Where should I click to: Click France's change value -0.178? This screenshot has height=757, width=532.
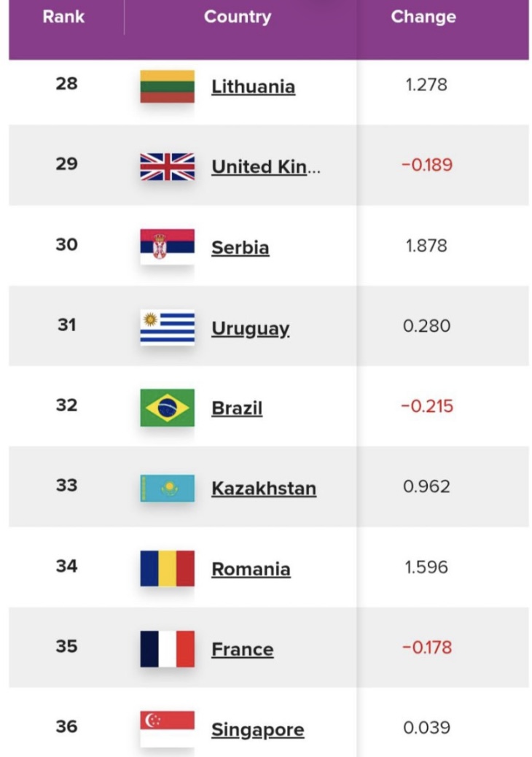(x=426, y=647)
